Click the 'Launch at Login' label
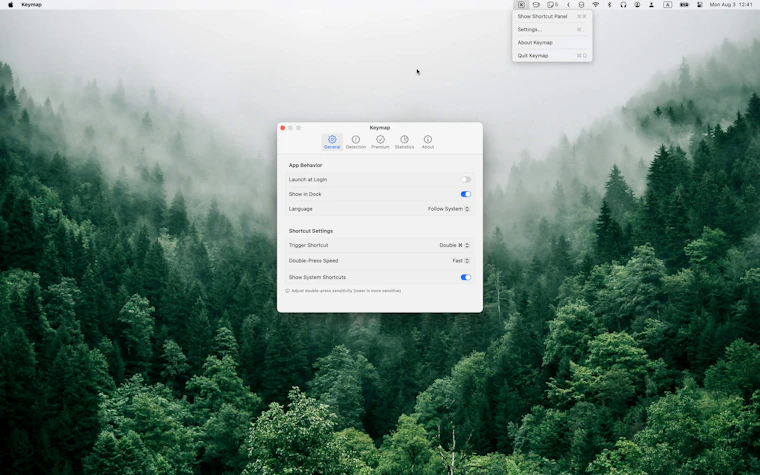This screenshot has height=475, width=760. point(308,179)
